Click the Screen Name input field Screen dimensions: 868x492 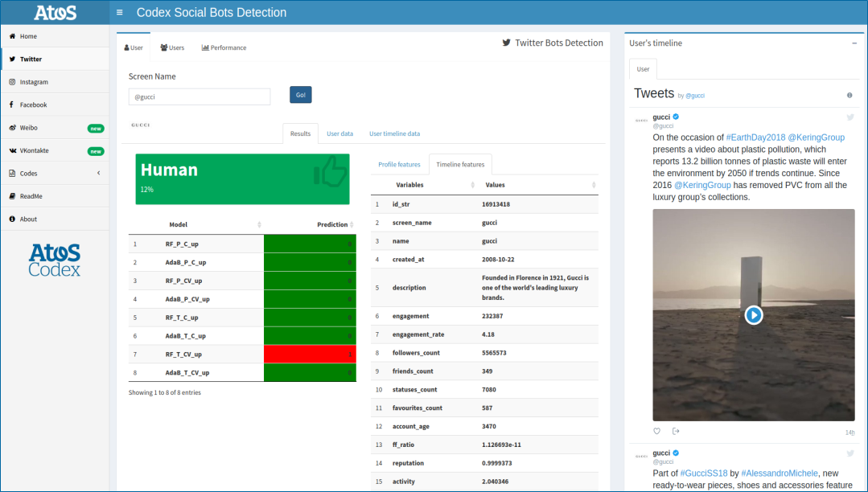[x=200, y=96]
